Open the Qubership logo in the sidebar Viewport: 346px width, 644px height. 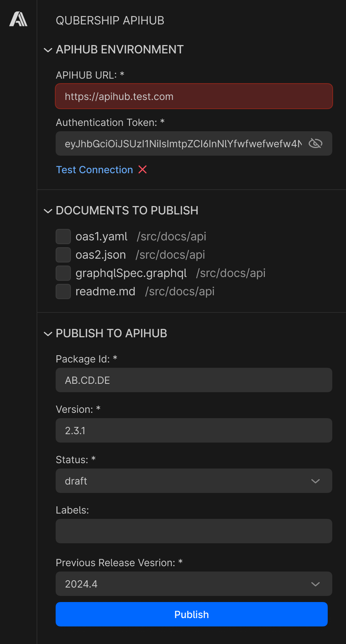pyautogui.click(x=18, y=19)
